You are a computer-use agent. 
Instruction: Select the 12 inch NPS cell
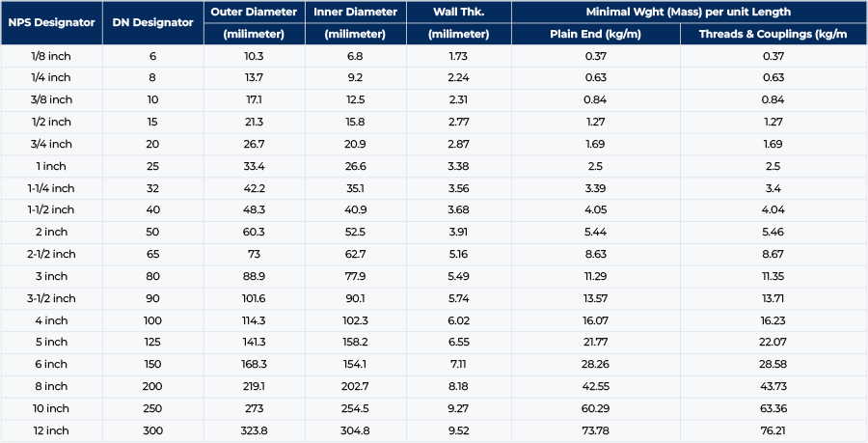point(51,430)
